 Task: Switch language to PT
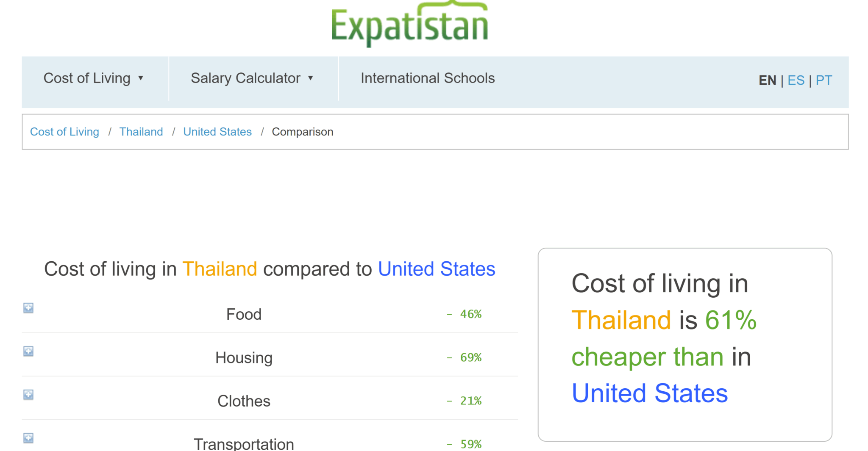pyautogui.click(x=824, y=80)
